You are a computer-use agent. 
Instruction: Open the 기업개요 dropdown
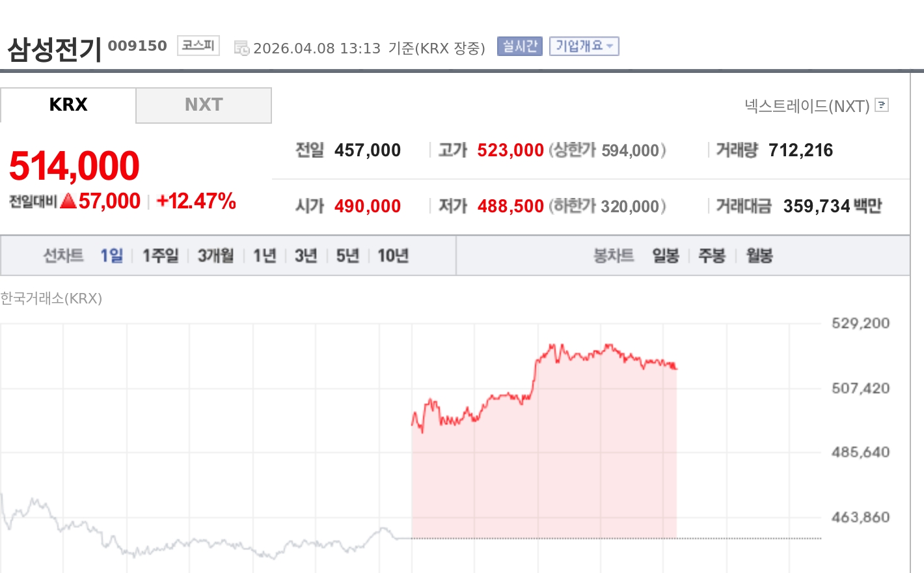click(584, 46)
